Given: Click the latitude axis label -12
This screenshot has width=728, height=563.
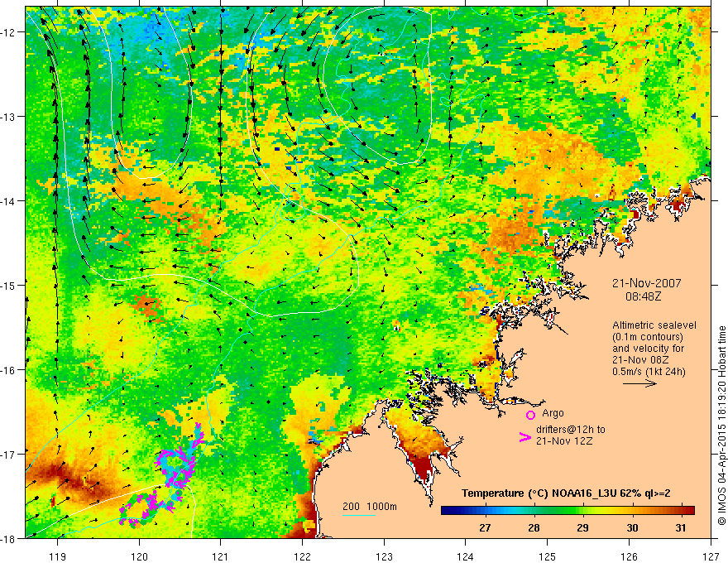Looking at the screenshot, I should coord(9,32).
